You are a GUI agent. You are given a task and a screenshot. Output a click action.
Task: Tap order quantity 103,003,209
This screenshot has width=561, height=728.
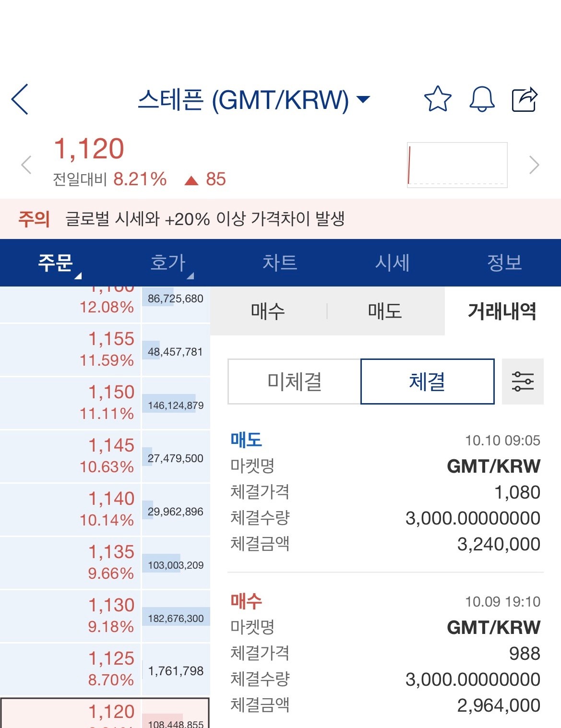(x=176, y=565)
